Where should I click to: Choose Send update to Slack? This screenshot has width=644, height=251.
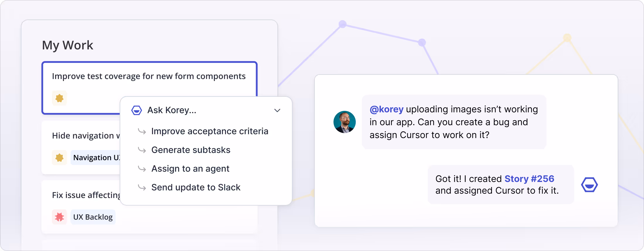tap(196, 188)
